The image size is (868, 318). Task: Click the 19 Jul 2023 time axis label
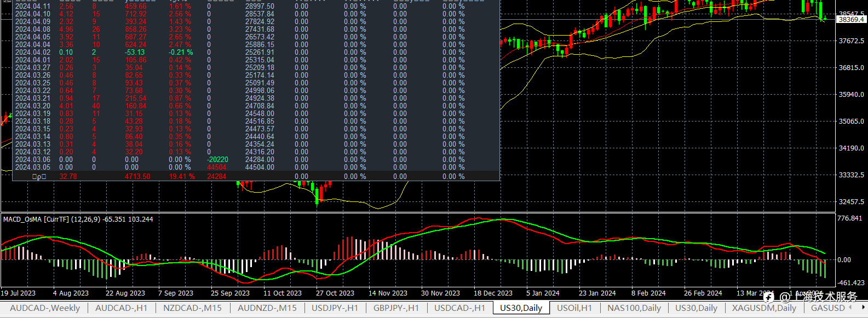pos(18,293)
